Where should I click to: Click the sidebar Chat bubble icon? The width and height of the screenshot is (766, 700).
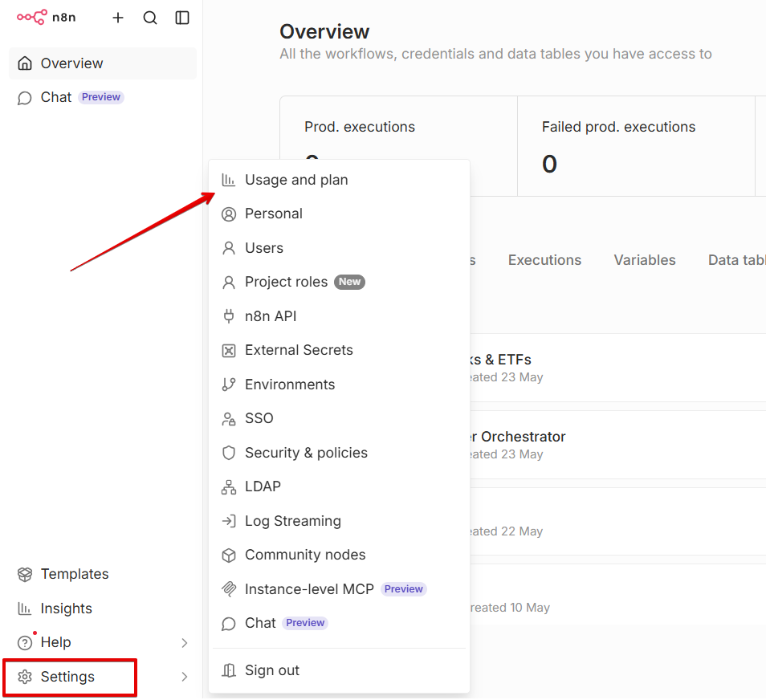(x=24, y=98)
